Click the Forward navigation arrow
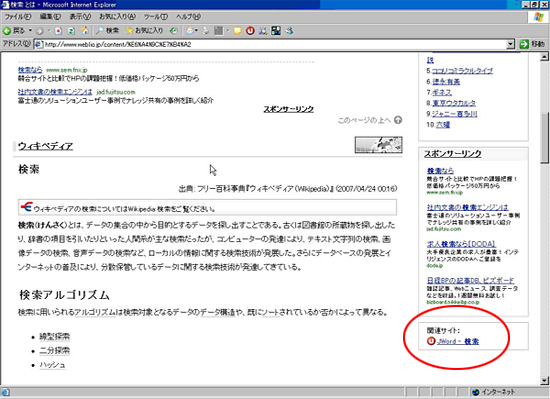The height and width of the screenshot is (399, 550). click(39, 31)
